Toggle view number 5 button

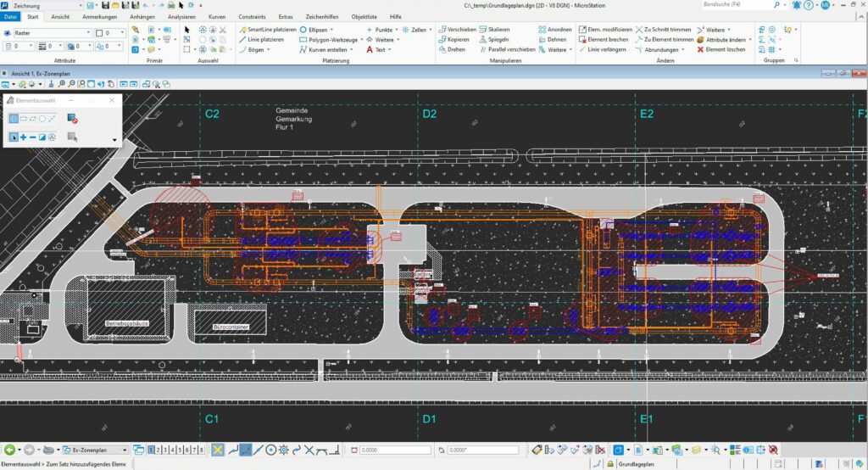click(181, 450)
